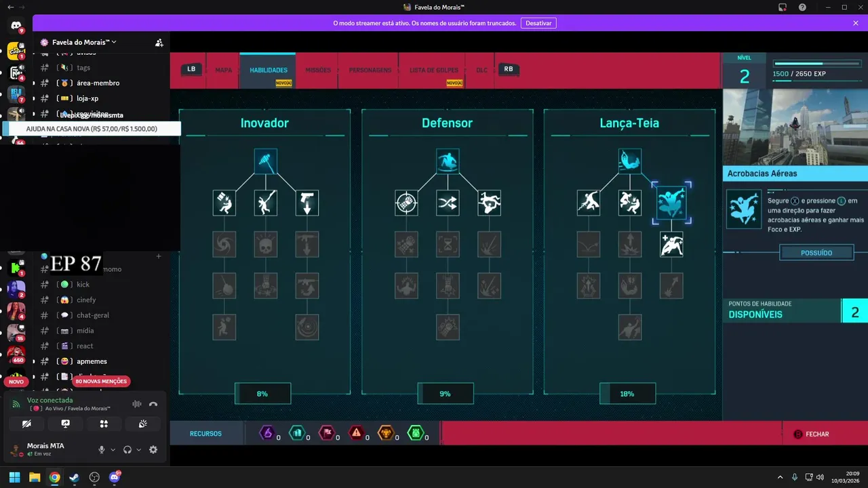Toggle Discord microphone mute
The width and height of the screenshot is (868, 488).
tap(102, 449)
